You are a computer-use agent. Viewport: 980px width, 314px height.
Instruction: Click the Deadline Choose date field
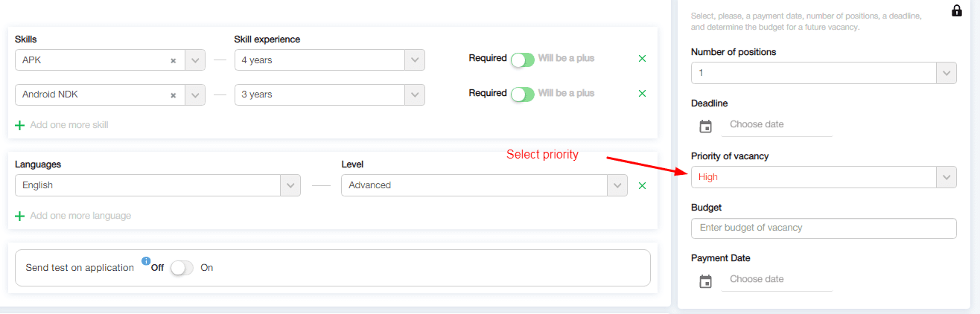pyautogui.click(x=776, y=124)
